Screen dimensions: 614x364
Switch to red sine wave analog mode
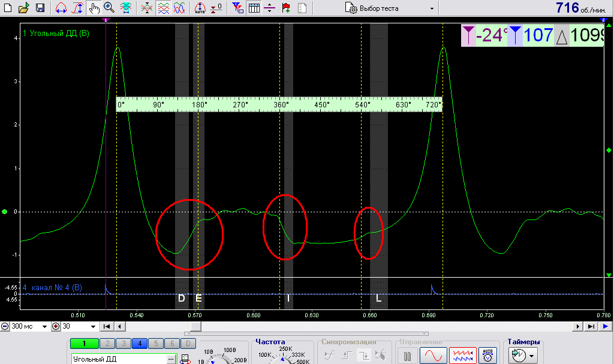[x=433, y=356]
